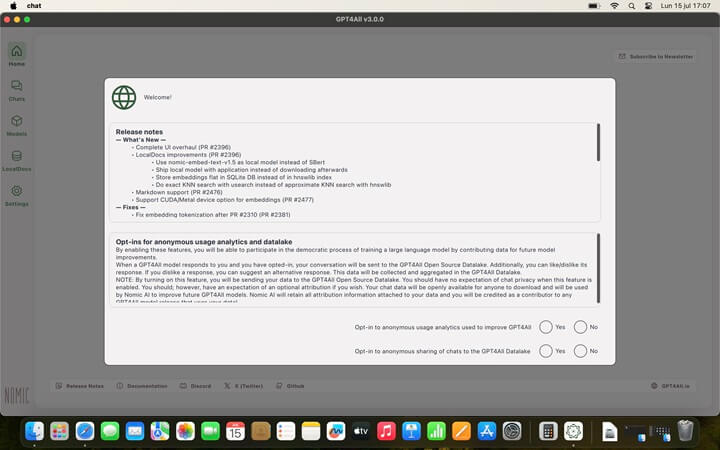Open Mail from the dock
The image size is (720, 450).
point(135,431)
